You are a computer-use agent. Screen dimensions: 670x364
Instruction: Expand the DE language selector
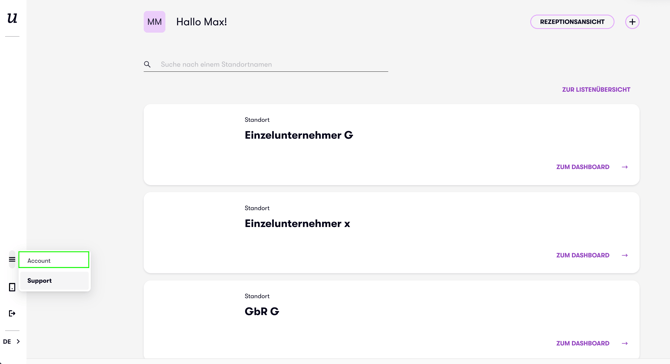click(x=12, y=341)
